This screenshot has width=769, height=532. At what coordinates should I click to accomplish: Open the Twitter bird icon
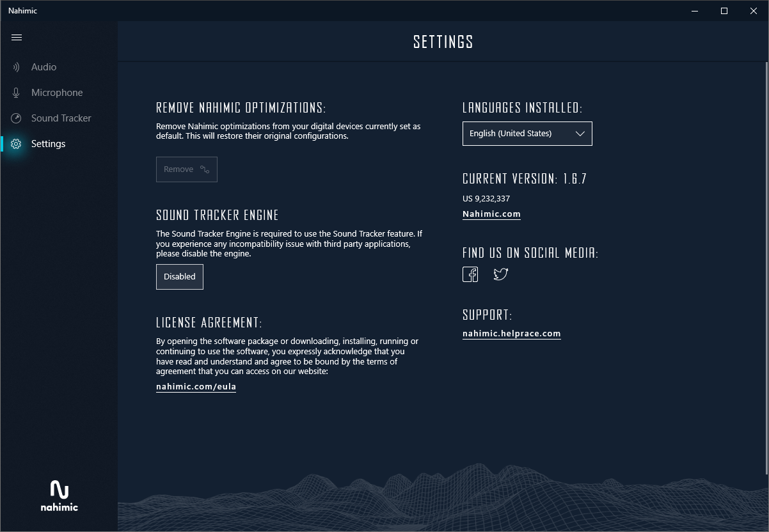tap(501, 274)
